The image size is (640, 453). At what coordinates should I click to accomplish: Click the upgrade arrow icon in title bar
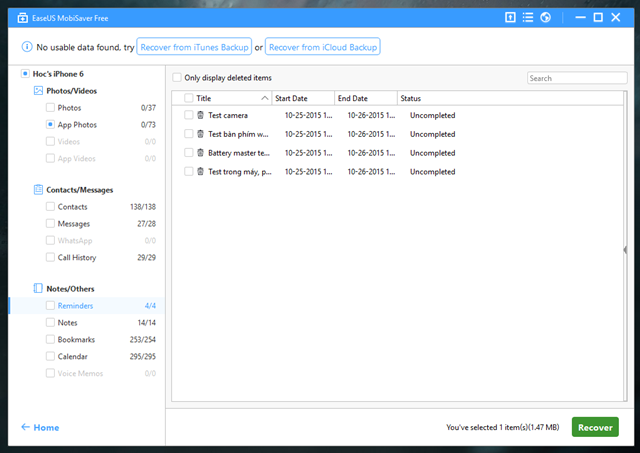510,17
